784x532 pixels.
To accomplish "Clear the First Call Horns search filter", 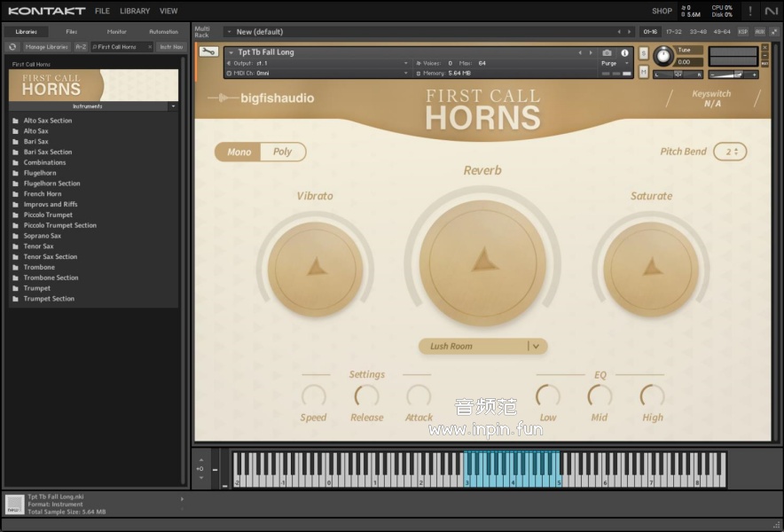I will [x=149, y=47].
